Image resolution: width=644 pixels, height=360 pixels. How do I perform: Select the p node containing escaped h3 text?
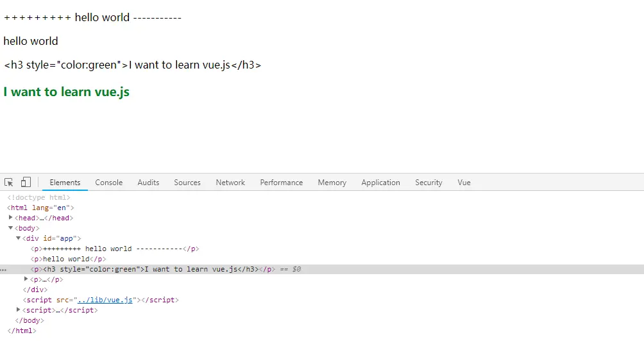click(x=153, y=269)
